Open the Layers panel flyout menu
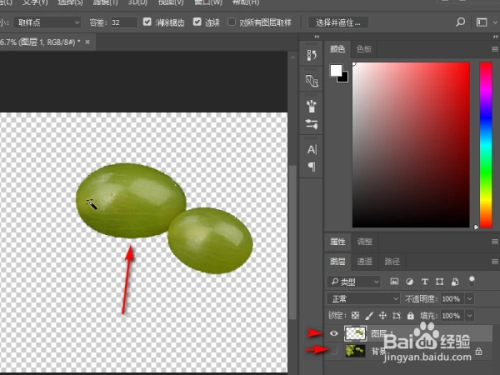500x375 pixels. pyautogui.click(x=495, y=262)
